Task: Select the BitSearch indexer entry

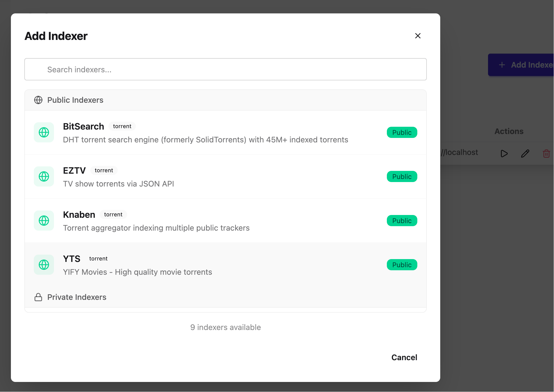Action: 225,132
